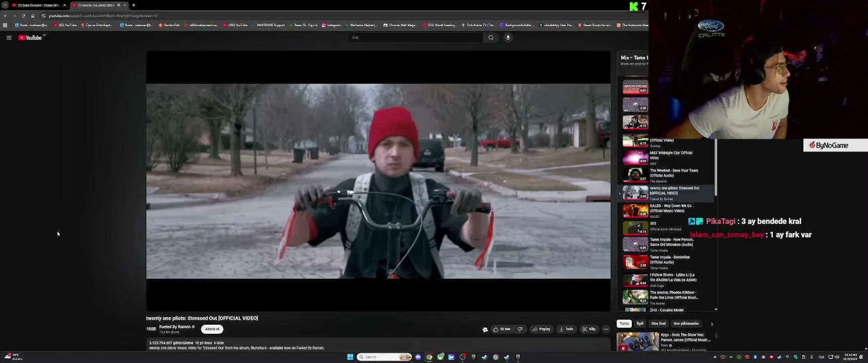The image size is (868, 363).
Task: Click the icon left of the like button
Action: [485, 329]
